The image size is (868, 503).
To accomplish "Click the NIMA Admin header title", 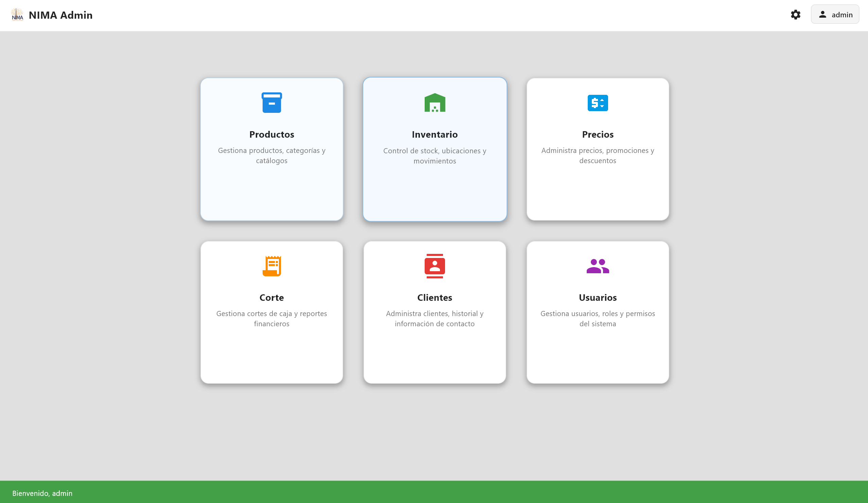I will pos(60,15).
